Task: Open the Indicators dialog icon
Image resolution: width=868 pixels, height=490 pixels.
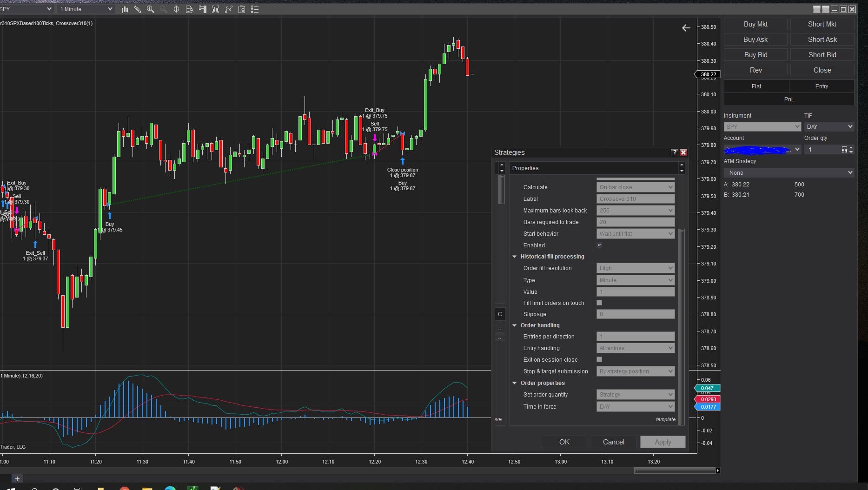Action: click(x=215, y=9)
